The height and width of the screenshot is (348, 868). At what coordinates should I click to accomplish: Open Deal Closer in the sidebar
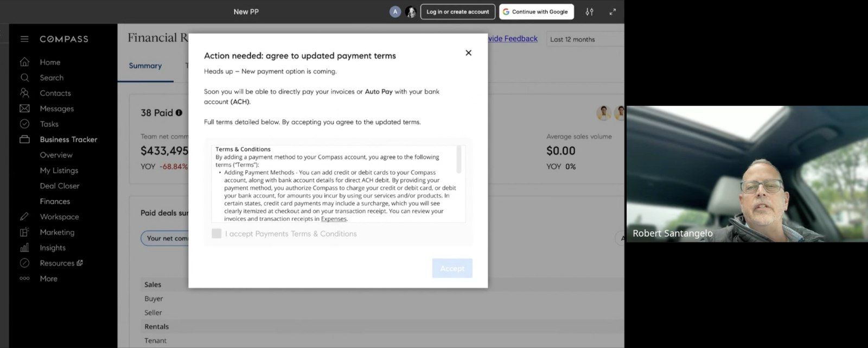[60, 186]
